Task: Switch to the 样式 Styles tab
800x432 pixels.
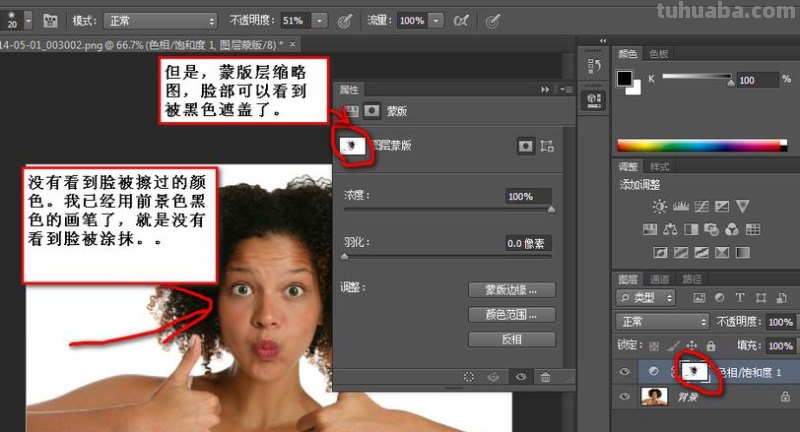Action: point(659,167)
